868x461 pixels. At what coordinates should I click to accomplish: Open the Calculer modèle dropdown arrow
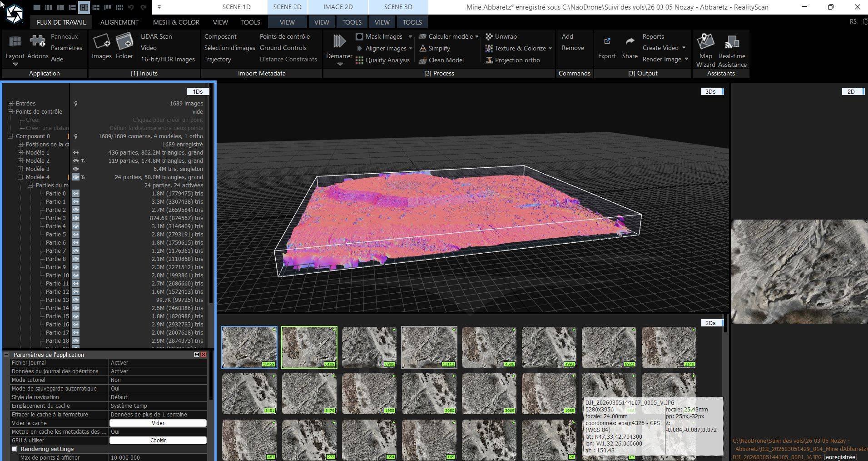pos(476,36)
